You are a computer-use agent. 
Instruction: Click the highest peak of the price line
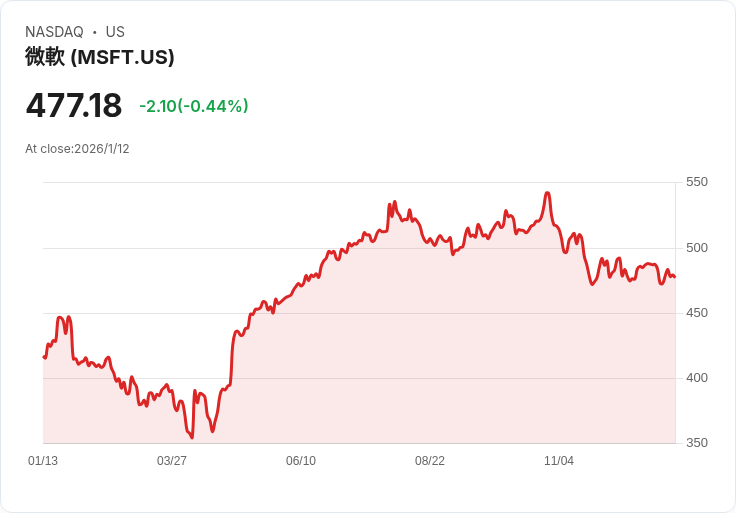(x=547, y=193)
